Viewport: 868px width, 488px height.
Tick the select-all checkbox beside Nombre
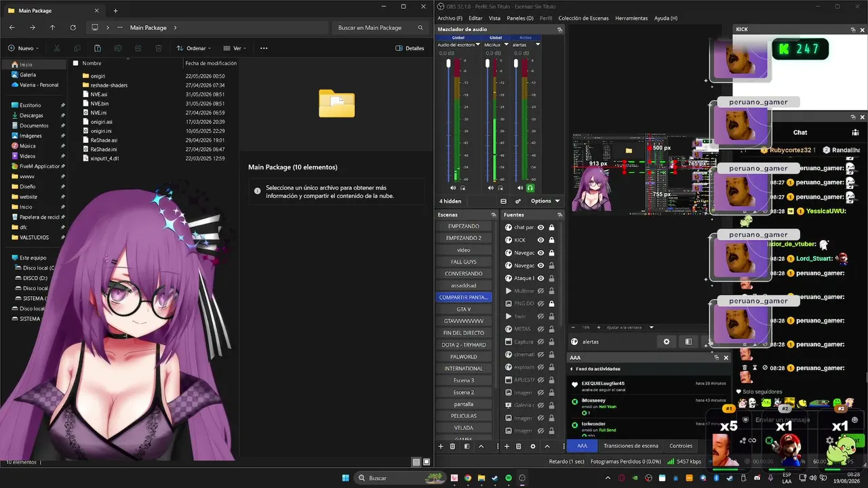click(x=76, y=63)
